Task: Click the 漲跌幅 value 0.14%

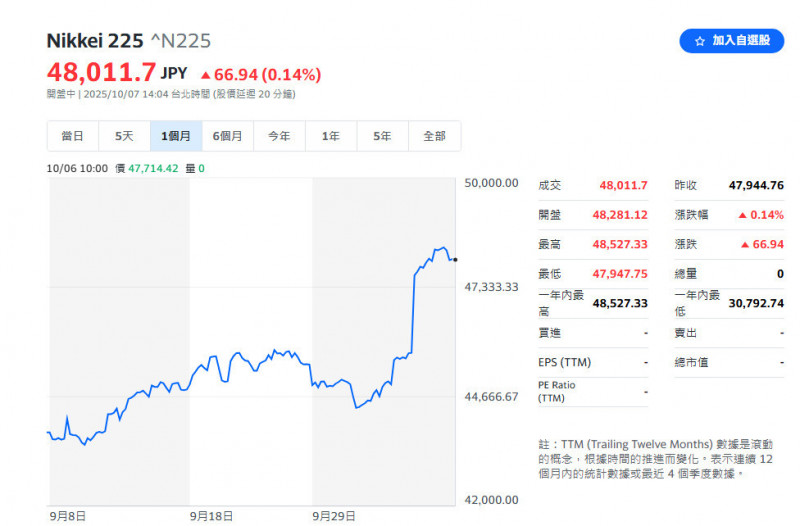Action: (767, 215)
